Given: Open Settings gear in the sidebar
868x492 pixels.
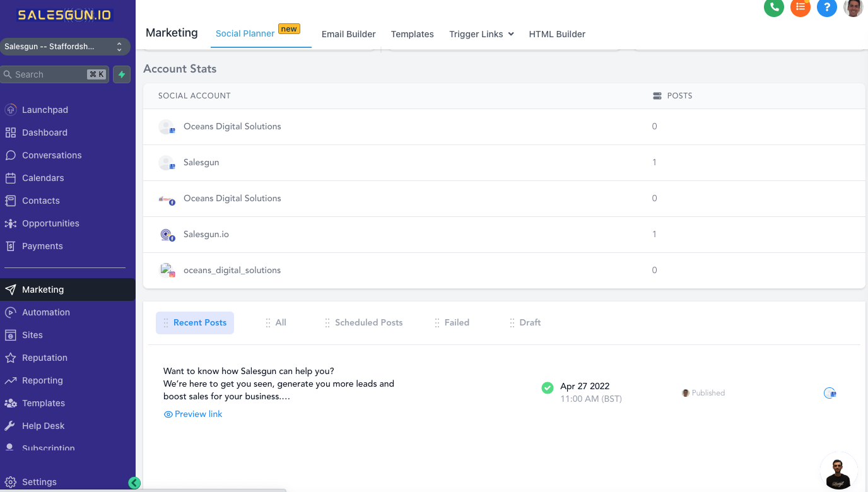Looking at the screenshot, I should [39, 482].
